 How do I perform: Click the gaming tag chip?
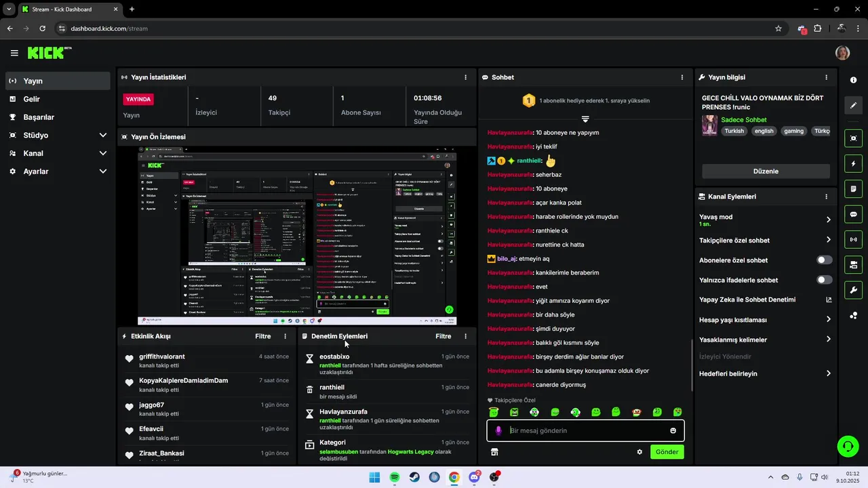(x=793, y=131)
